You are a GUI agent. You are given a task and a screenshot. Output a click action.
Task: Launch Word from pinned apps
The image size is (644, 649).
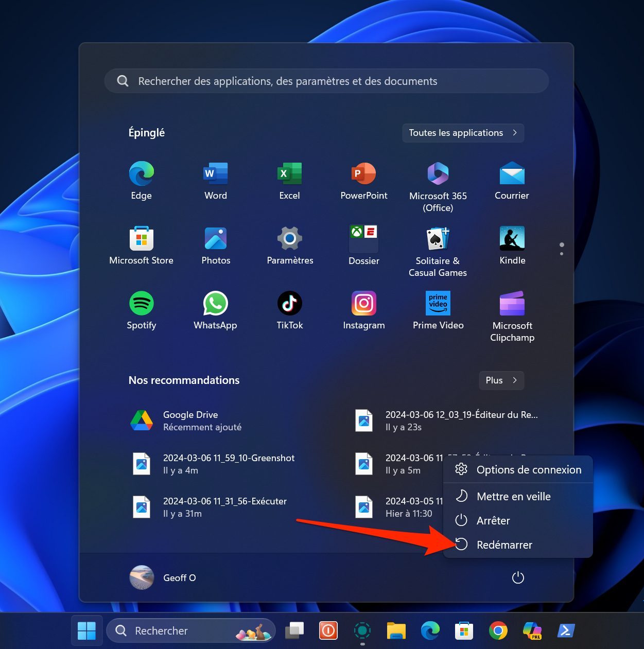tap(215, 180)
